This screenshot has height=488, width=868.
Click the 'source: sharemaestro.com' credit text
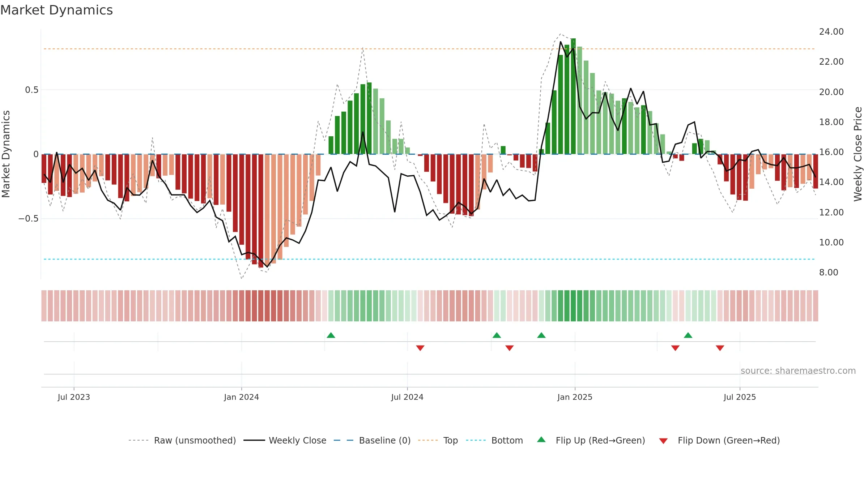(x=798, y=371)
